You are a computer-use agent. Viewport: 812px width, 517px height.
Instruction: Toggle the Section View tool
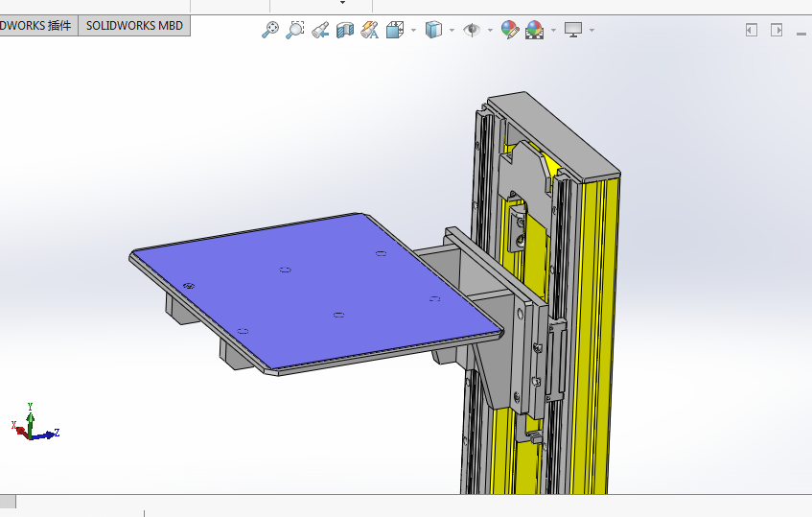click(x=345, y=30)
